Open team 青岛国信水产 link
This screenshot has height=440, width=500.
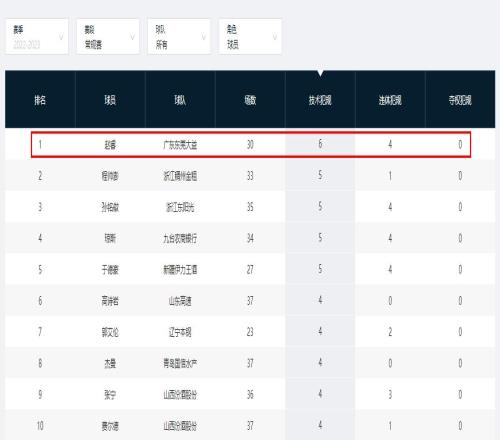[180, 363]
